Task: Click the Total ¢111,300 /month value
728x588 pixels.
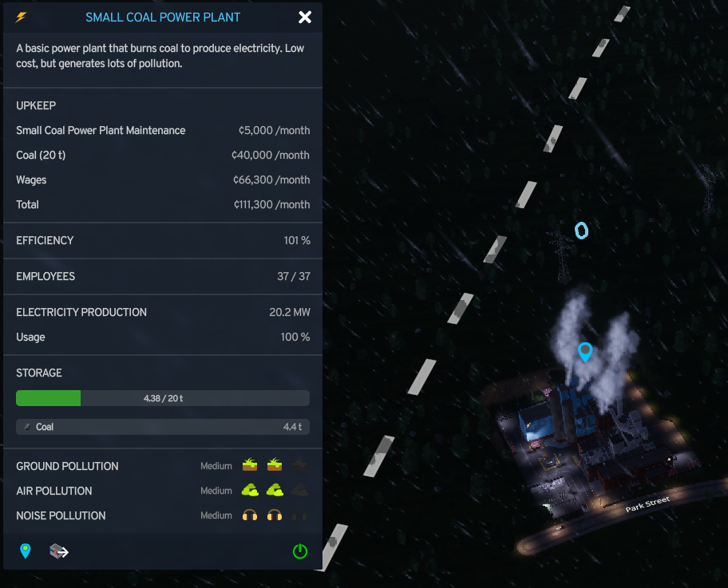Action: pos(271,204)
